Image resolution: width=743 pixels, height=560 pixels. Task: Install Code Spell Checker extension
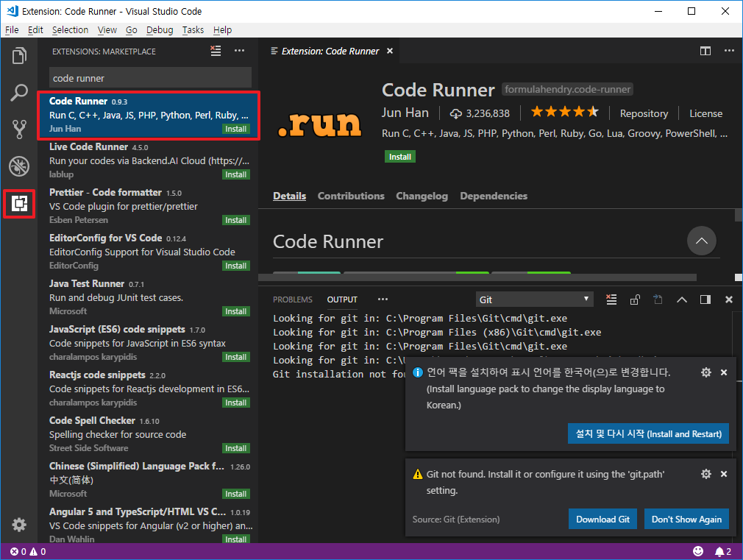click(236, 448)
